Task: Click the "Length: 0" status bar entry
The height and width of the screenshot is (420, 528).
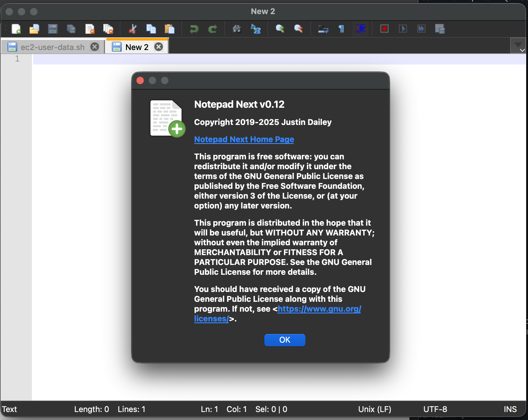Action: (92, 409)
